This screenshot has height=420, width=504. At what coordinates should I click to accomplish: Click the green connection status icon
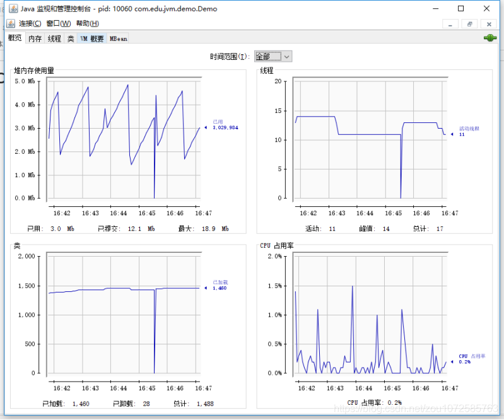(x=490, y=38)
